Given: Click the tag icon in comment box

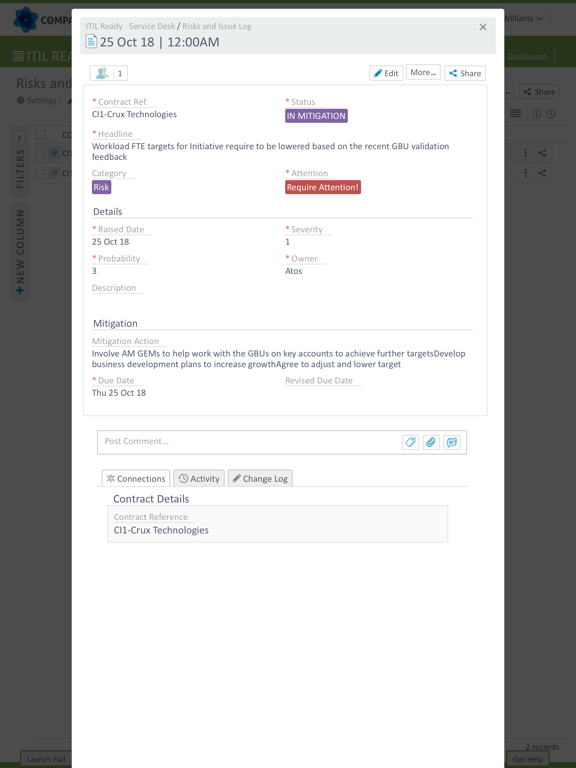Looking at the screenshot, I should 410,442.
